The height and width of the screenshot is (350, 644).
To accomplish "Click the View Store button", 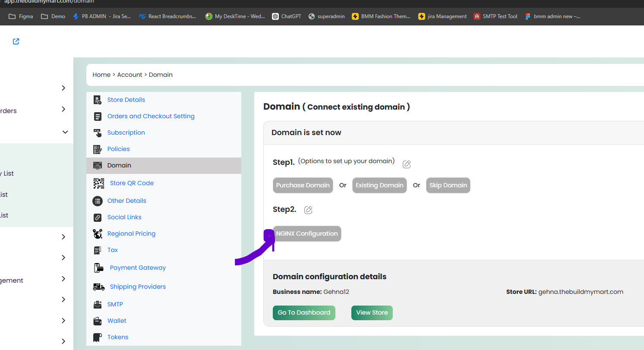I will click(x=372, y=312).
